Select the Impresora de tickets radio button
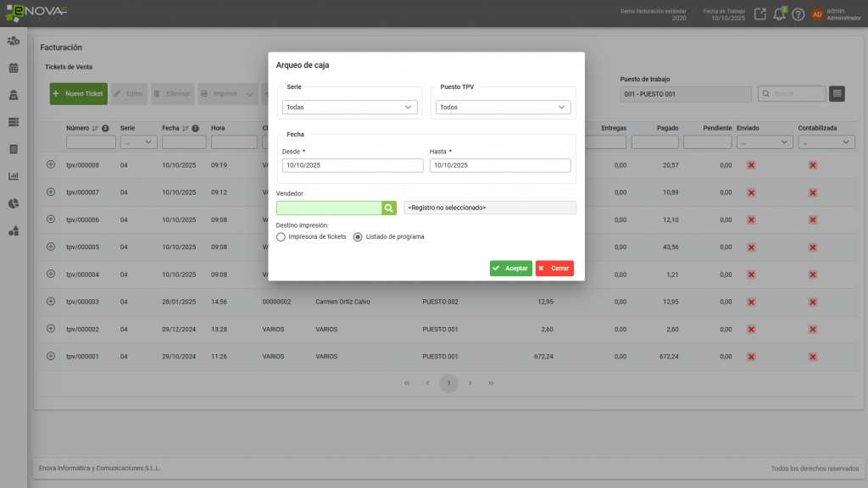Screen dimensions: 868x488 281,237
